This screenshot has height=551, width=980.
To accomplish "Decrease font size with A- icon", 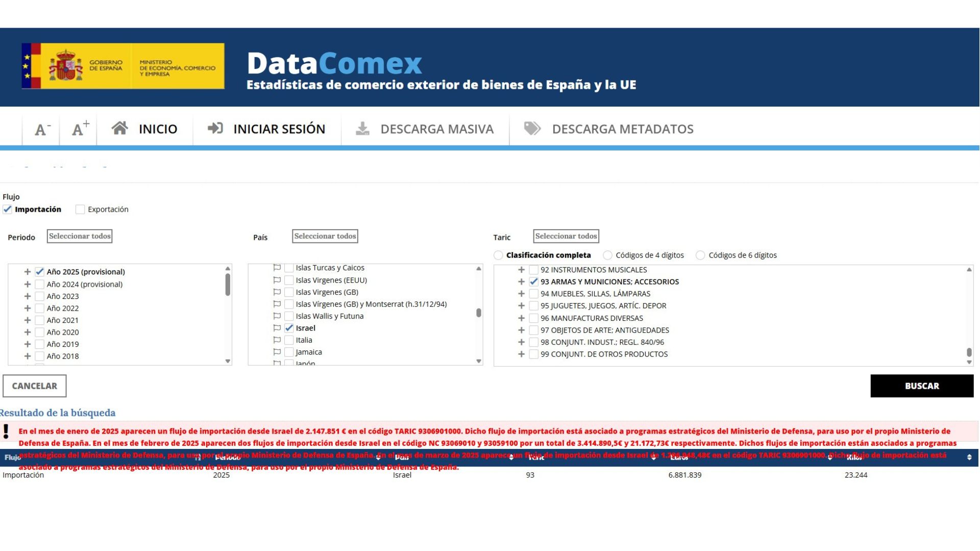I will (x=42, y=130).
